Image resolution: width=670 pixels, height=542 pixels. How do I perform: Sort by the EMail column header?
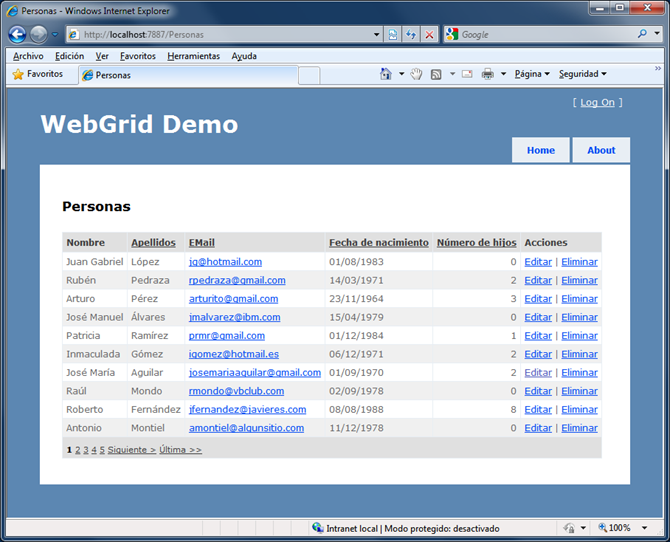coord(202,242)
